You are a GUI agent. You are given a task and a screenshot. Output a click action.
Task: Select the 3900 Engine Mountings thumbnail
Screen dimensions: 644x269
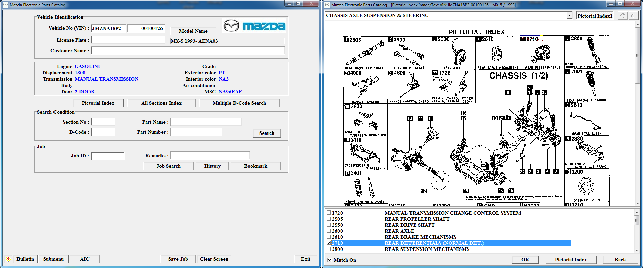(x=365, y=120)
